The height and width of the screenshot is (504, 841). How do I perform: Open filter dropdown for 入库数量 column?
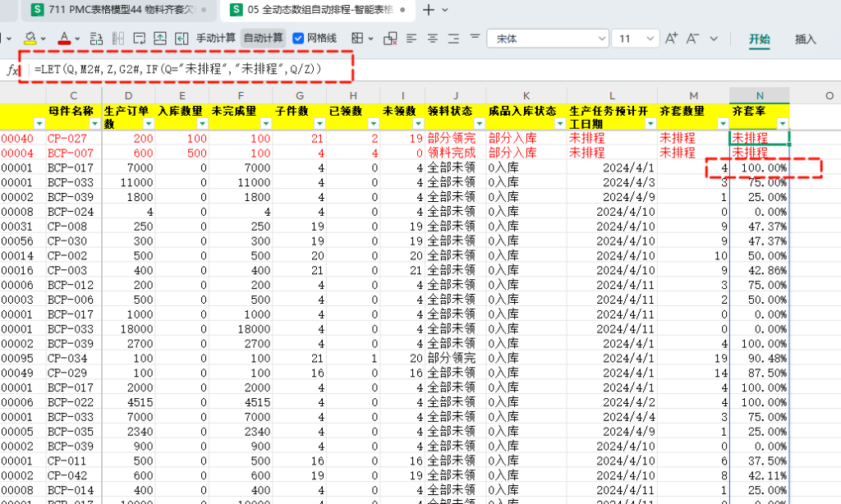click(202, 124)
